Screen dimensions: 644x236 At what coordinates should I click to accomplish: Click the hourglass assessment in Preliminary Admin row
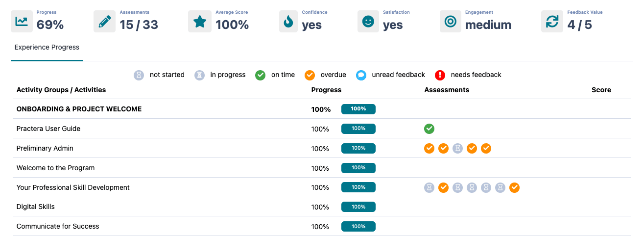457,148
